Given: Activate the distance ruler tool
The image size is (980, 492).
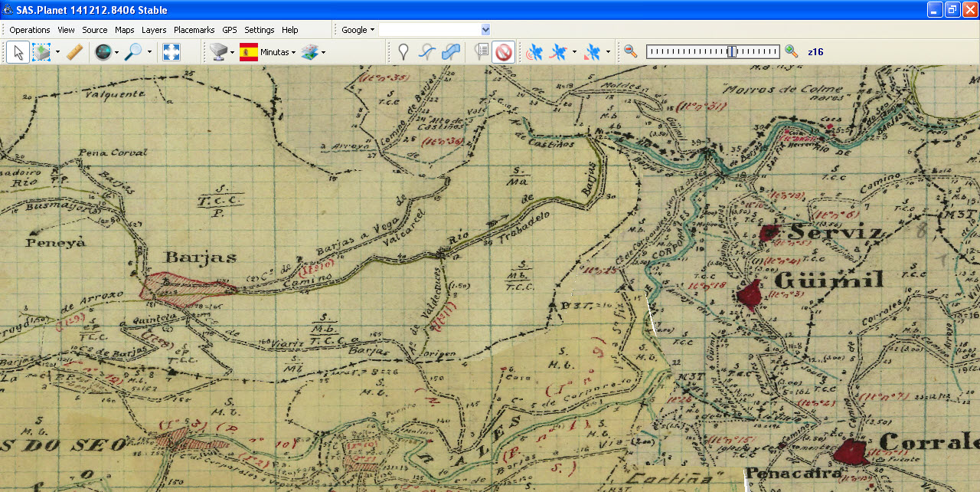Looking at the screenshot, I should [x=74, y=52].
